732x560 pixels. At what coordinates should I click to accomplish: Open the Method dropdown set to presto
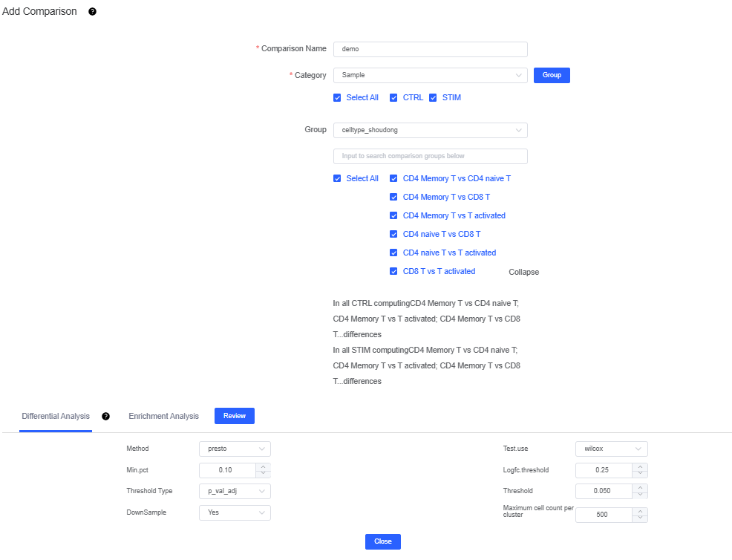[235, 449]
